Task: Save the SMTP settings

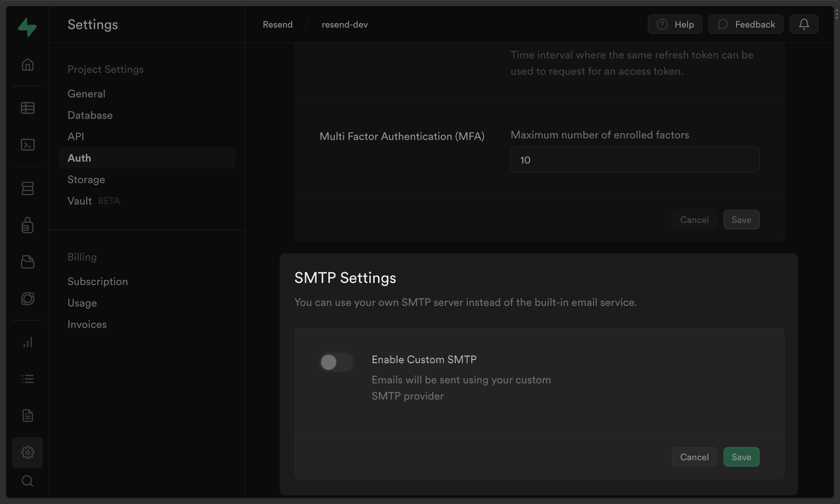Action: pos(741,457)
